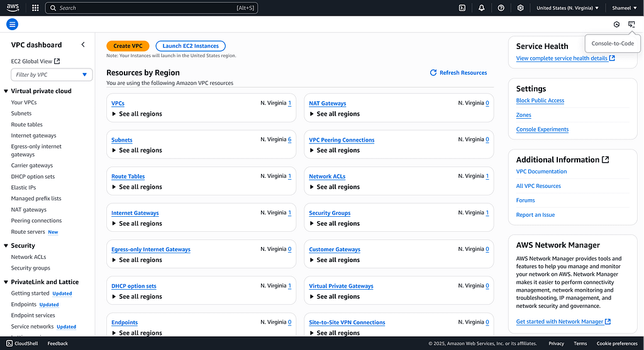Open the United States (N. Virginia) region dropdown

coord(567,8)
